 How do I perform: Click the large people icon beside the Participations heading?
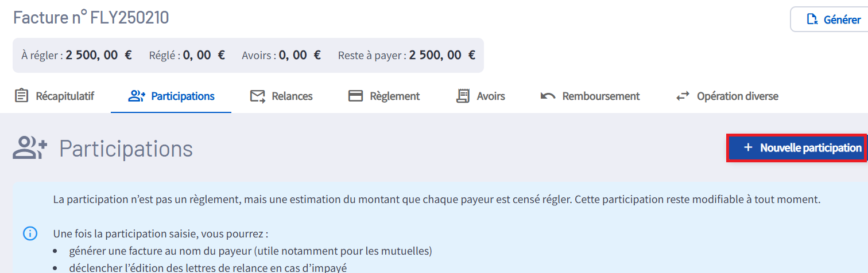[30, 148]
